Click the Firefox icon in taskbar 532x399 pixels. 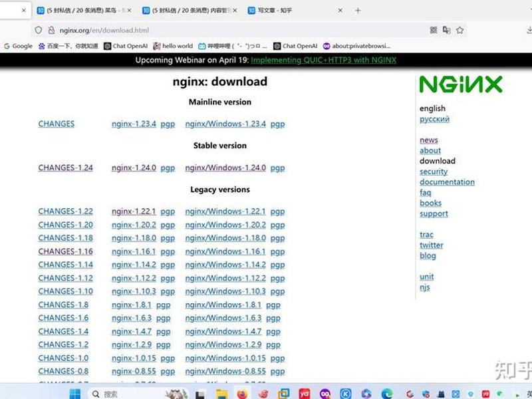click(242, 394)
